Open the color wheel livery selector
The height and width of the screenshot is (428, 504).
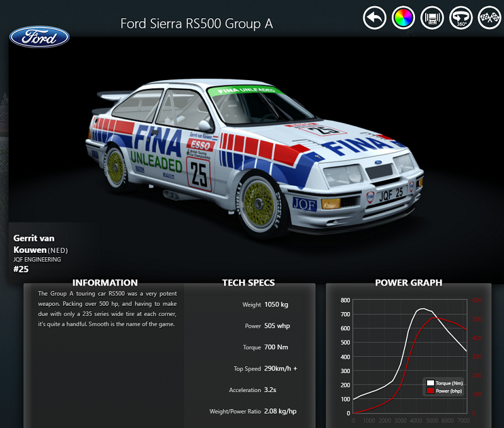click(403, 18)
